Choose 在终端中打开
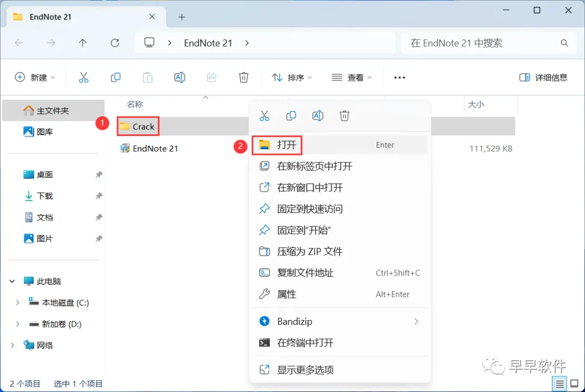 coord(339,343)
